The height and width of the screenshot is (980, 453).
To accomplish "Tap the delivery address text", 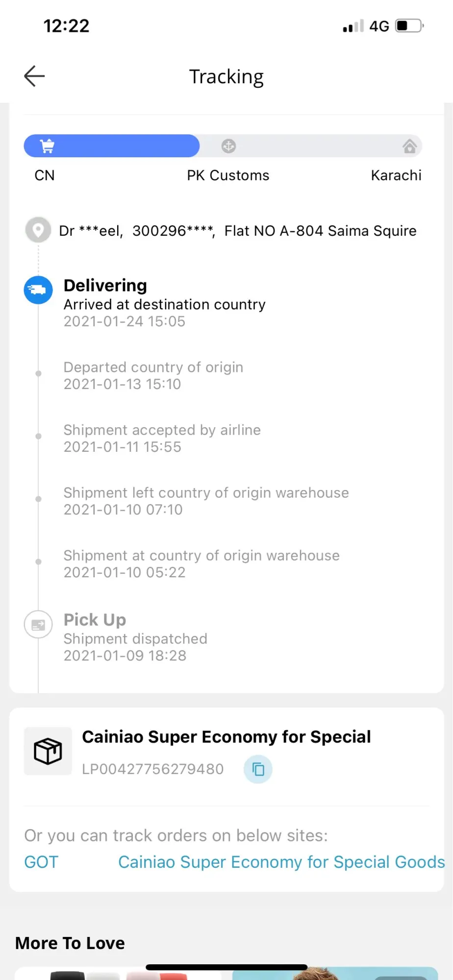I will (x=237, y=231).
